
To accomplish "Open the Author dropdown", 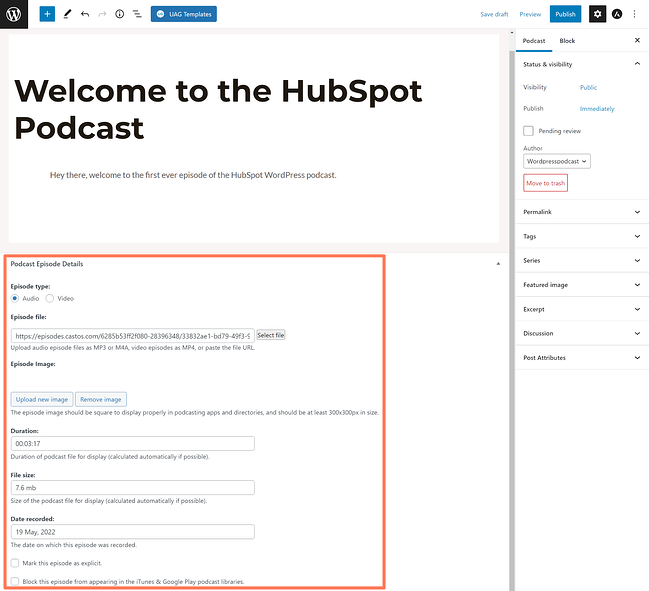I will click(557, 161).
